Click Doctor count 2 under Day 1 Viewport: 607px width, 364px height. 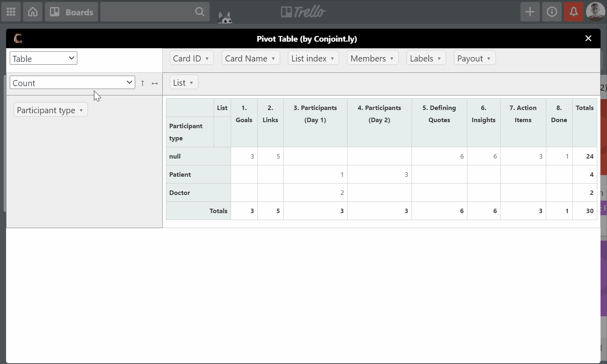[315, 193]
